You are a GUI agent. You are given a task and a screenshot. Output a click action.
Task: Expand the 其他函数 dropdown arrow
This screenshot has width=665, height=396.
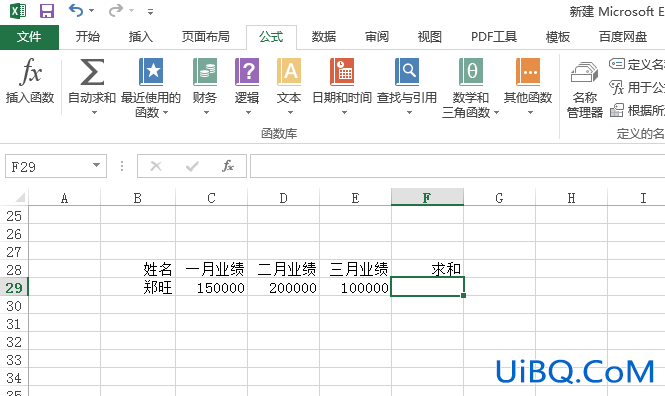(530, 113)
